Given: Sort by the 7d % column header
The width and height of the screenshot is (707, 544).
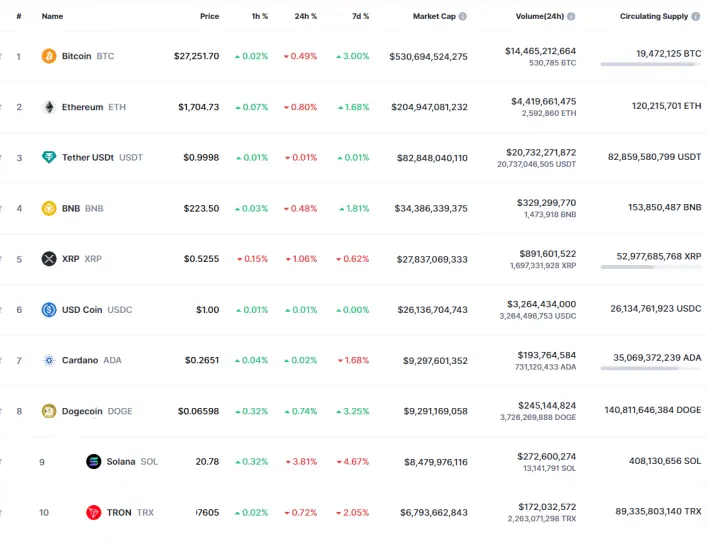Looking at the screenshot, I should click(x=360, y=16).
